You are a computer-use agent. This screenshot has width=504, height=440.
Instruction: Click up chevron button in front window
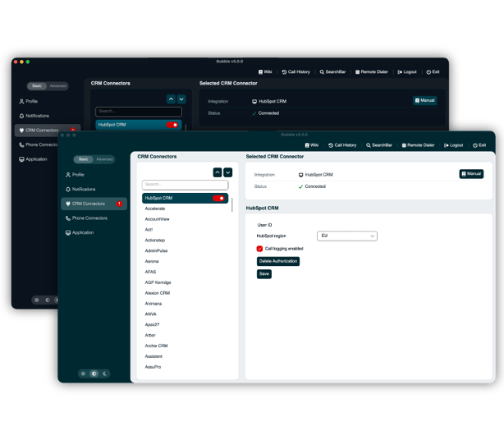tap(218, 172)
